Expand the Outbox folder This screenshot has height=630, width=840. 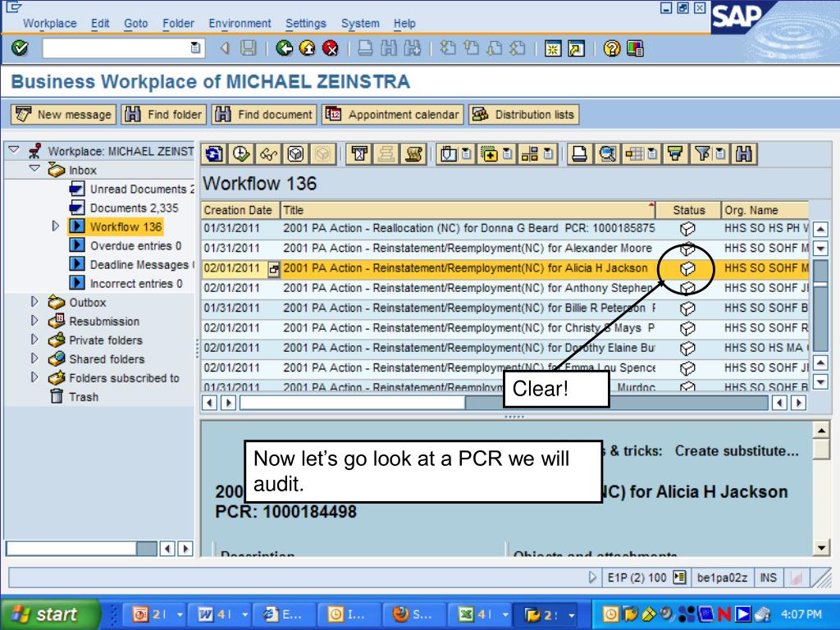(x=34, y=302)
